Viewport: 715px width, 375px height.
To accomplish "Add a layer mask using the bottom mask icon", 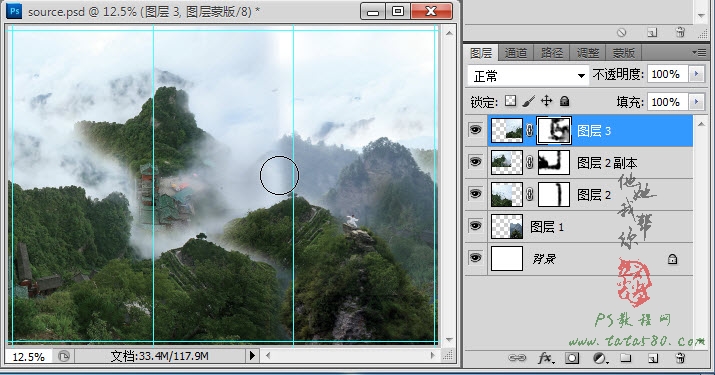I will tap(572, 358).
